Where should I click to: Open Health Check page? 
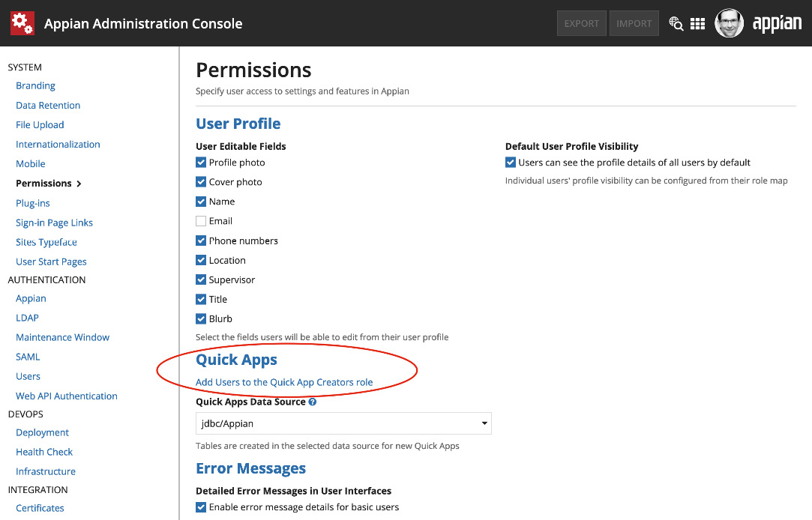[44, 452]
